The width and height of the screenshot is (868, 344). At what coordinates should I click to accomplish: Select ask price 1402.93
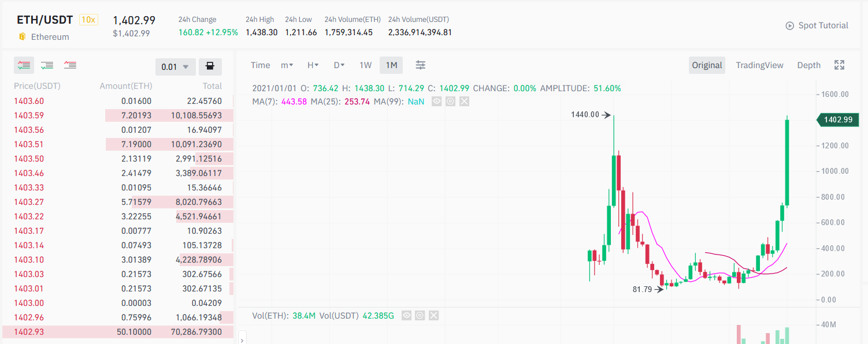[x=28, y=332]
